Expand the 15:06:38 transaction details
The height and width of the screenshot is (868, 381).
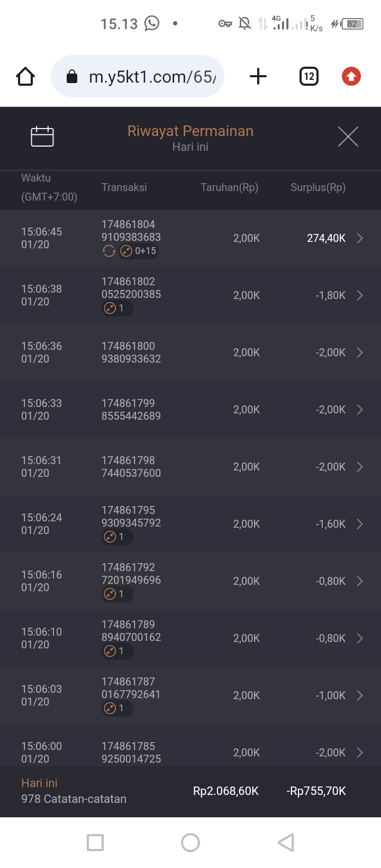click(x=360, y=295)
